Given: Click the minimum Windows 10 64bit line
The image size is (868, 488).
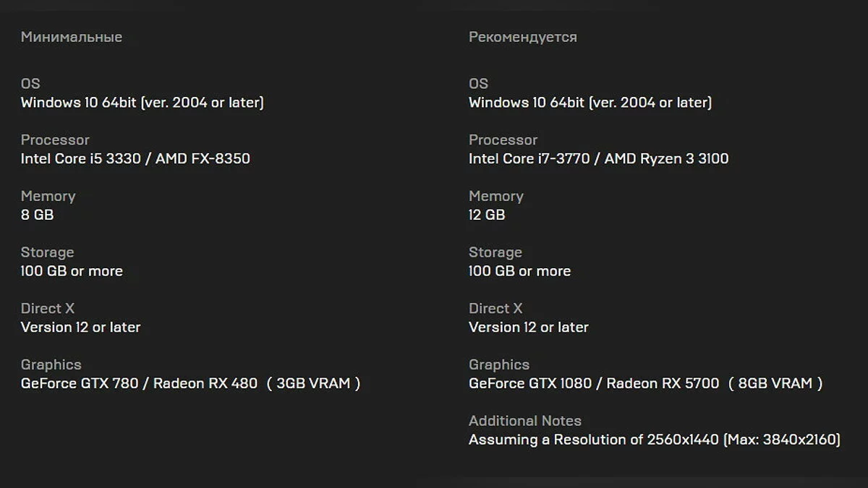Looking at the screenshot, I should coord(142,103).
